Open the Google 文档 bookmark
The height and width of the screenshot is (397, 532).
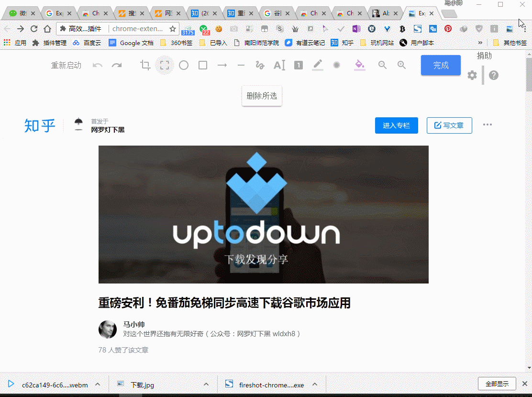[131, 43]
